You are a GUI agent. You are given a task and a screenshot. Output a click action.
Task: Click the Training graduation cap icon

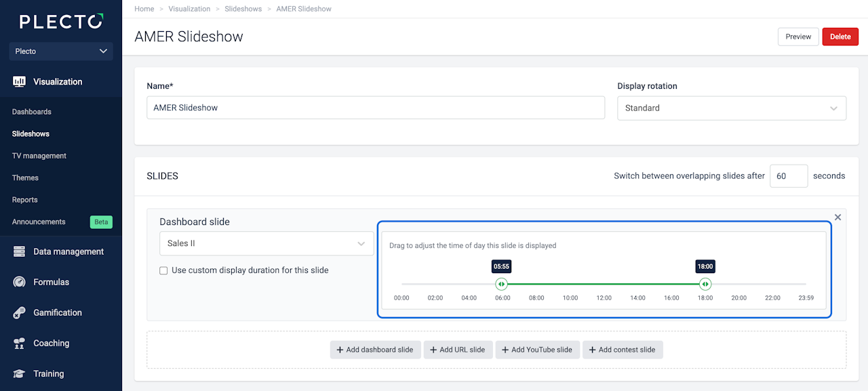click(19, 373)
